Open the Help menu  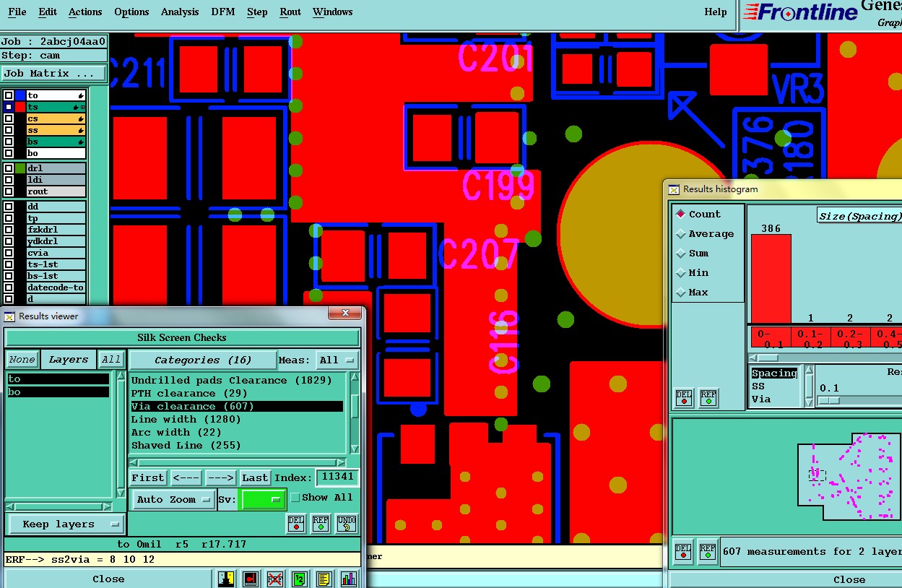click(x=716, y=12)
